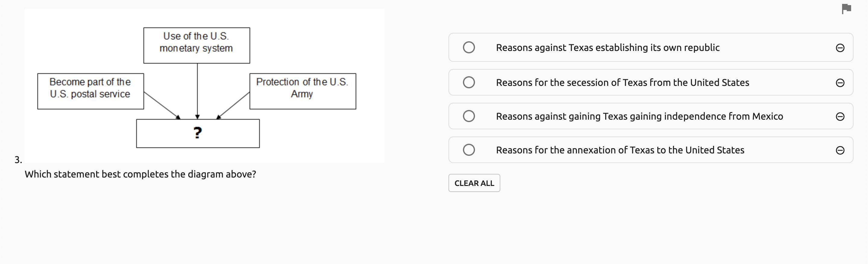Cross out the 'secession of Texas' option
This screenshot has width=868, height=264.
coord(840,83)
